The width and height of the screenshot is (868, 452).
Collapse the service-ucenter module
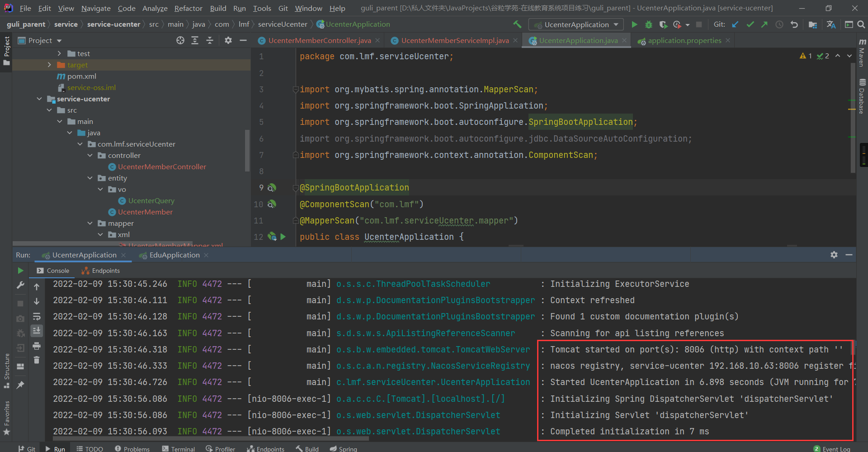coord(39,99)
